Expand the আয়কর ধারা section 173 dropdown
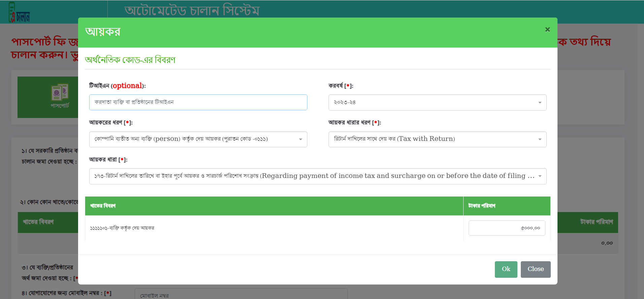The image size is (644, 299). [x=317, y=176]
